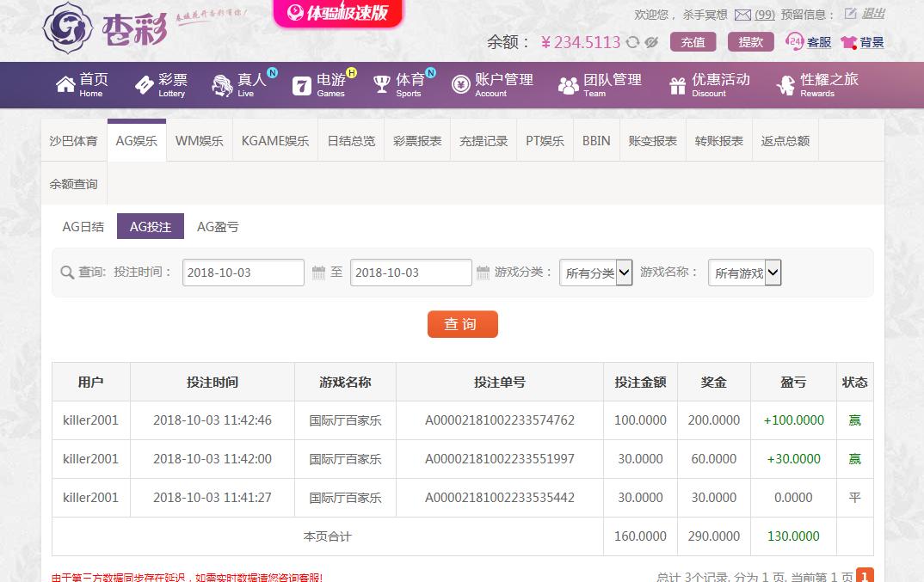Screen dimensions: 924x582
Task: Click the 客服 link
Action: (x=819, y=42)
